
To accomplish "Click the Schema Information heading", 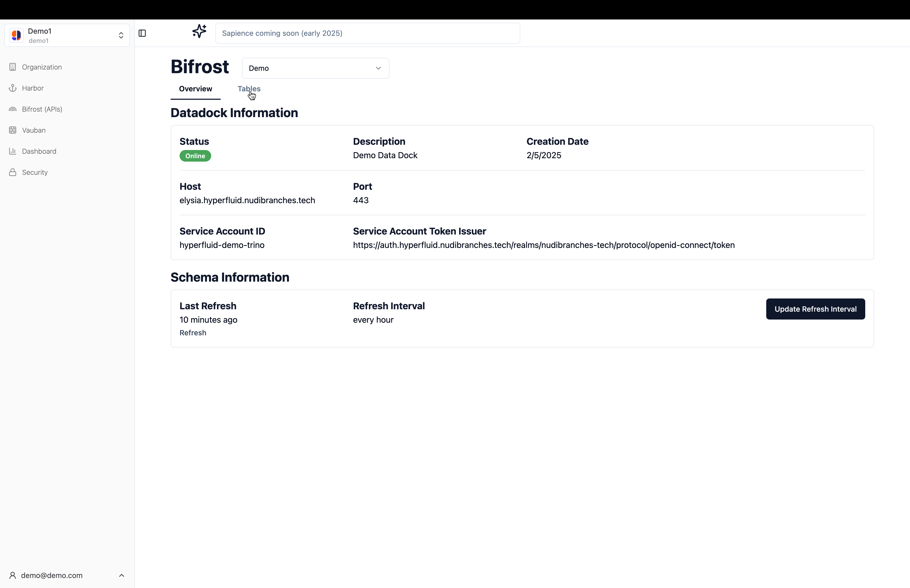I will 230,277.
